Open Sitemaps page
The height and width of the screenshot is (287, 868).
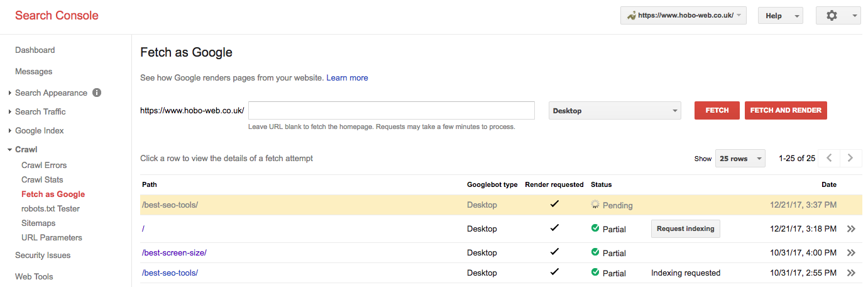point(38,223)
